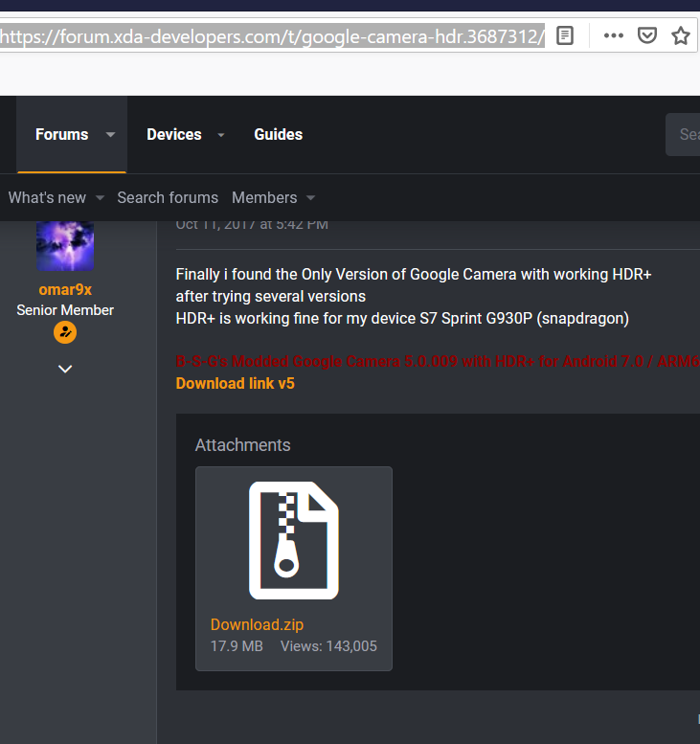Open the Guides menu item
This screenshot has width=700, height=744.
278,134
